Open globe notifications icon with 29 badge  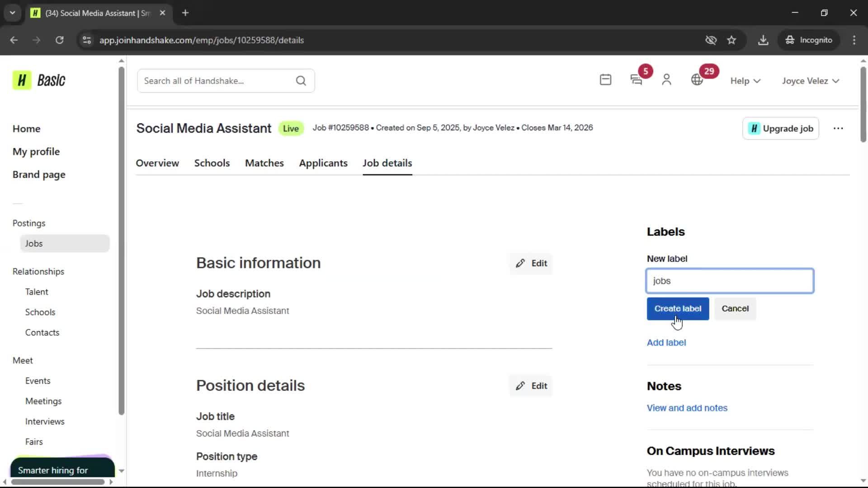pyautogui.click(x=697, y=80)
